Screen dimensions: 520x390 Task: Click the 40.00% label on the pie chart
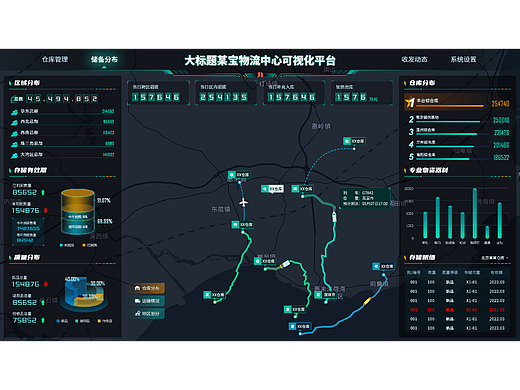tap(72, 279)
